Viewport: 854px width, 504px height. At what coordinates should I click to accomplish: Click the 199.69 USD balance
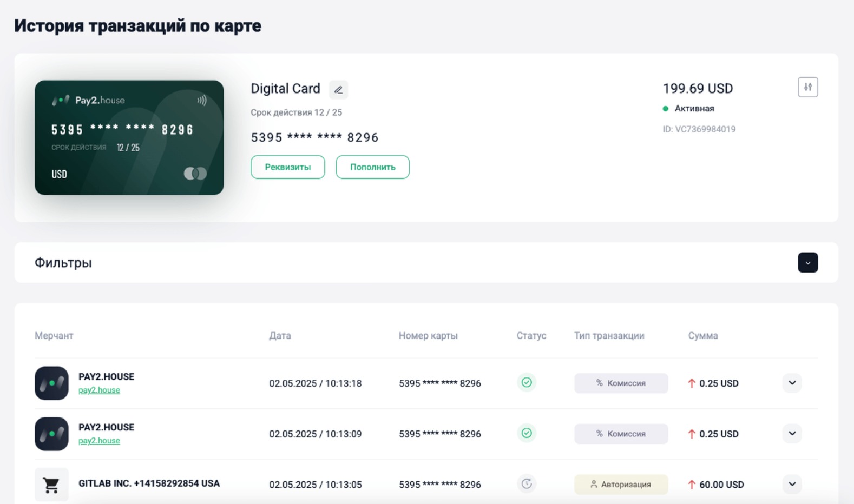point(698,88)
